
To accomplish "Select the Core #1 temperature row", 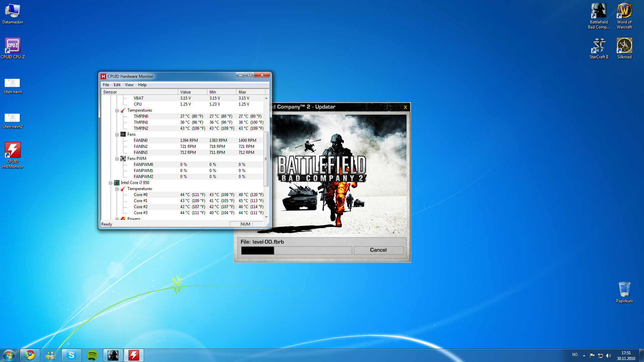I will coord(182,201).
